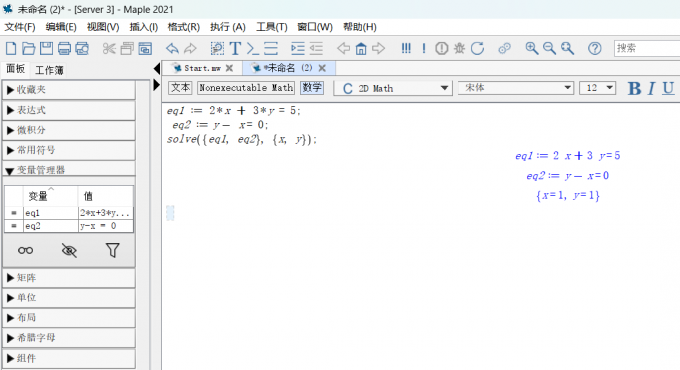Expand the 矩阵 palette

coord(69,278)
